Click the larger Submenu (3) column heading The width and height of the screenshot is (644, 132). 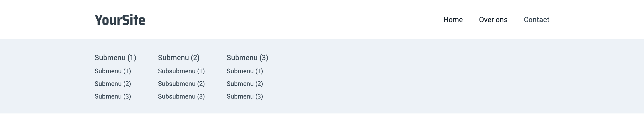tap(247, 58)
